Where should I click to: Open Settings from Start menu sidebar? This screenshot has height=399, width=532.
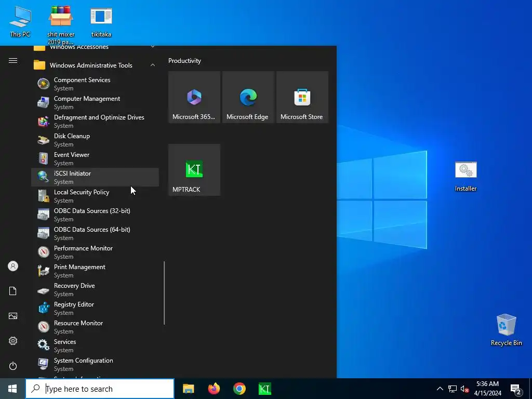[13, 341]
